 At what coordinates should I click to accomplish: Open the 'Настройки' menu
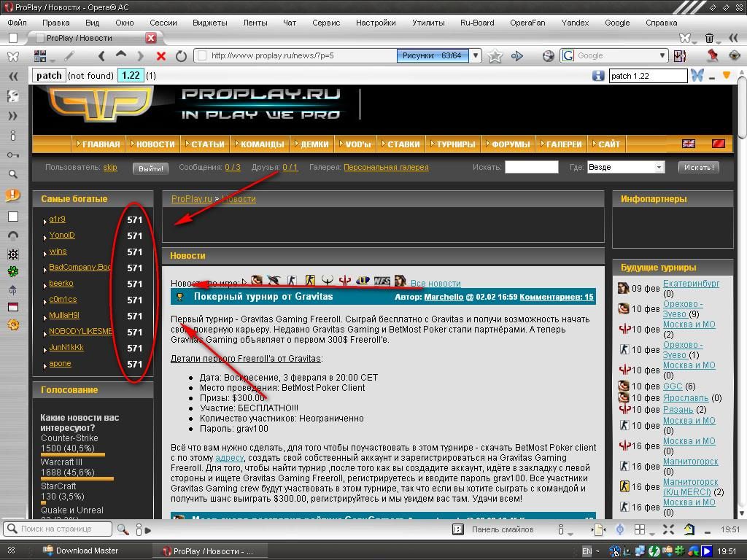(x=376, y=23)
